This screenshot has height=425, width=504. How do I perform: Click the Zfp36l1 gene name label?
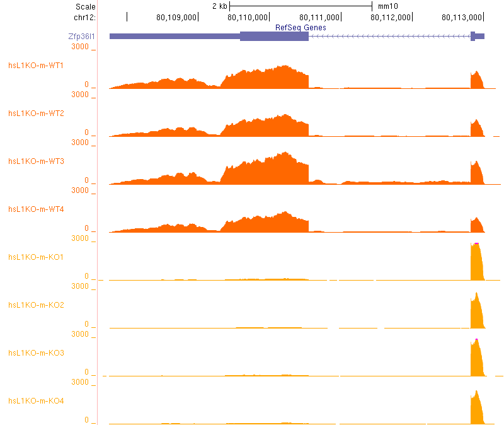click(x=81, y=37)
